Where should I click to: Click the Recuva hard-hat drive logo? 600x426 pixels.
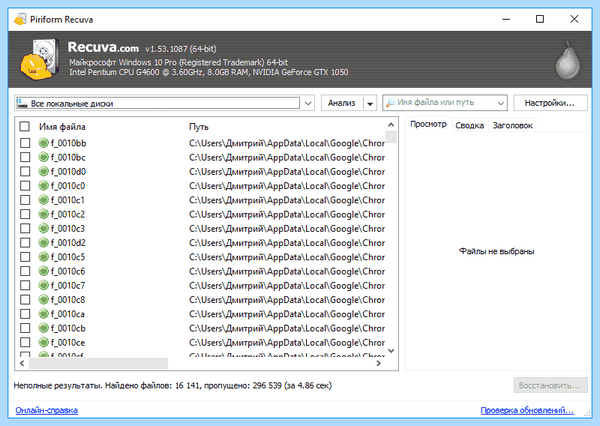tap(40, 59)
